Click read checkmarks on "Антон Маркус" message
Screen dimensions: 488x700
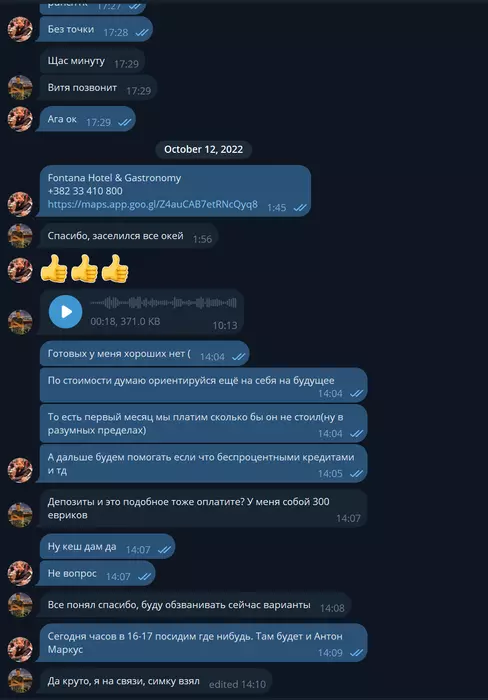tap(356, 653)
